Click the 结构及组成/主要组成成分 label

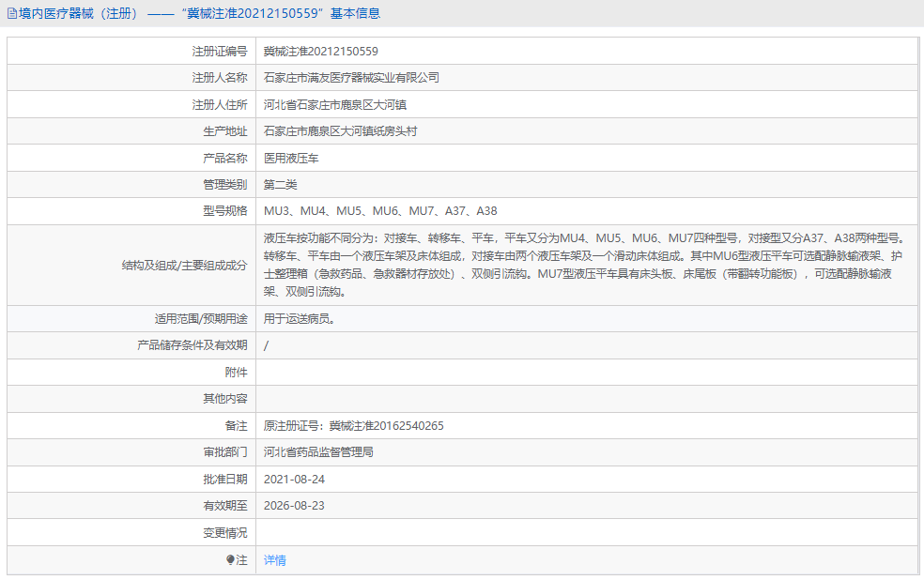[x=184, y=266]
